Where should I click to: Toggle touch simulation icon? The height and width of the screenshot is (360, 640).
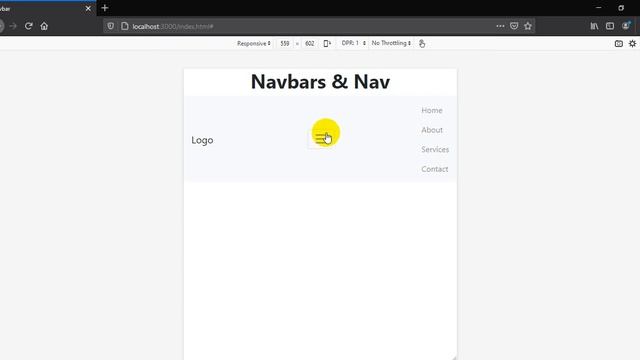pos(422,44)
